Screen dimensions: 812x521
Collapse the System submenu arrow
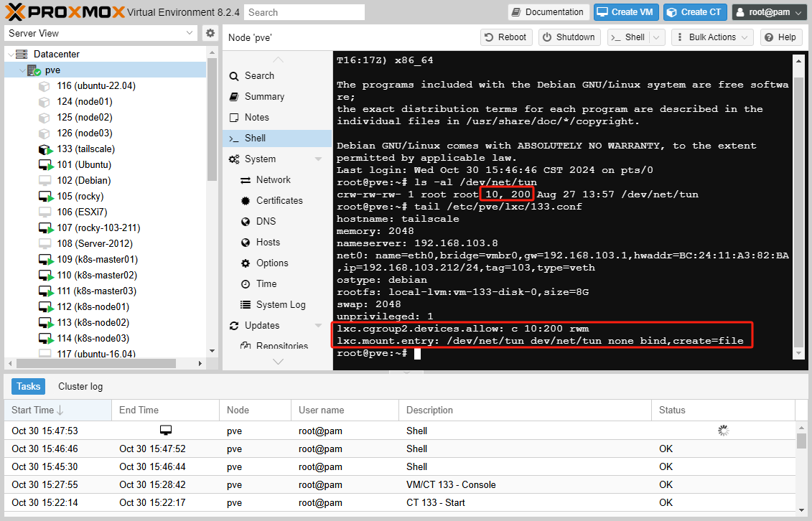click(x=319, y=159)
